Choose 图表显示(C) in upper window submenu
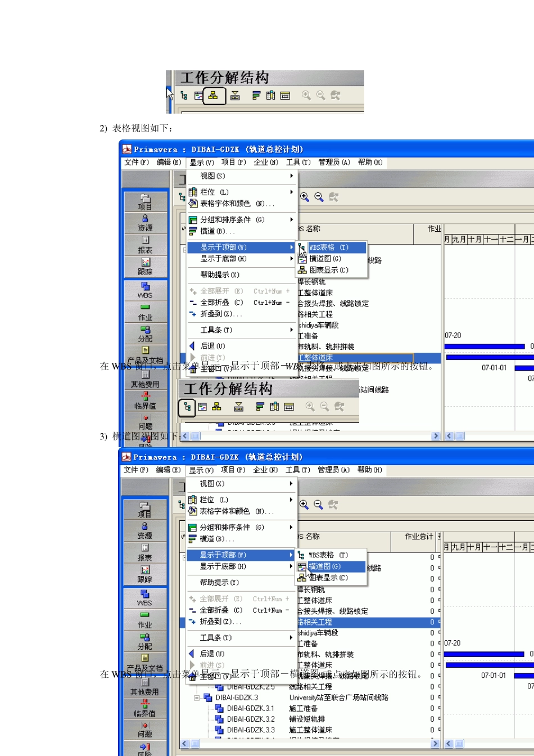Viewport: 534px width, 756px height. 332,270
